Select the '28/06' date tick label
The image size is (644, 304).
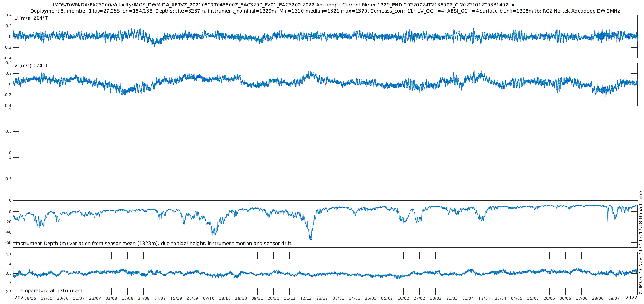click(x=598, y=298)
